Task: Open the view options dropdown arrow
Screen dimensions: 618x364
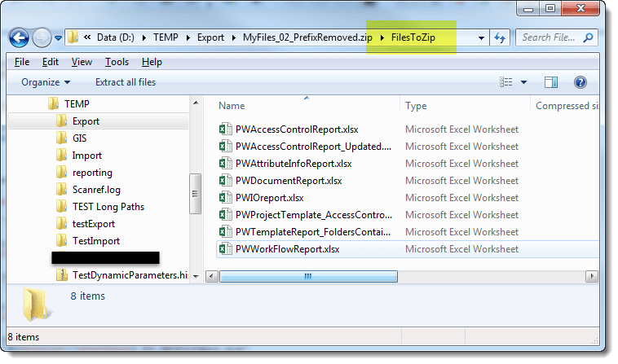Action: (523, 82)
